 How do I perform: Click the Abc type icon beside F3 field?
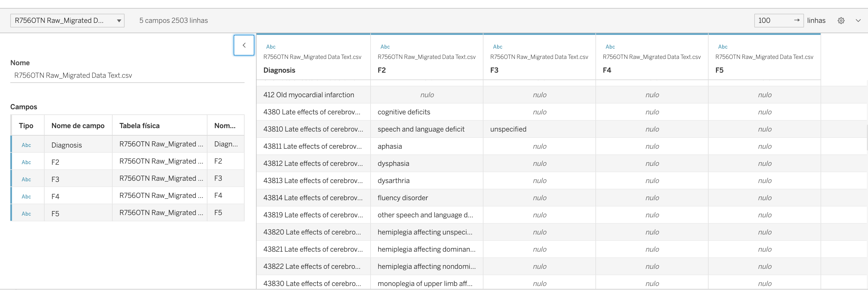tap(26, 179)
